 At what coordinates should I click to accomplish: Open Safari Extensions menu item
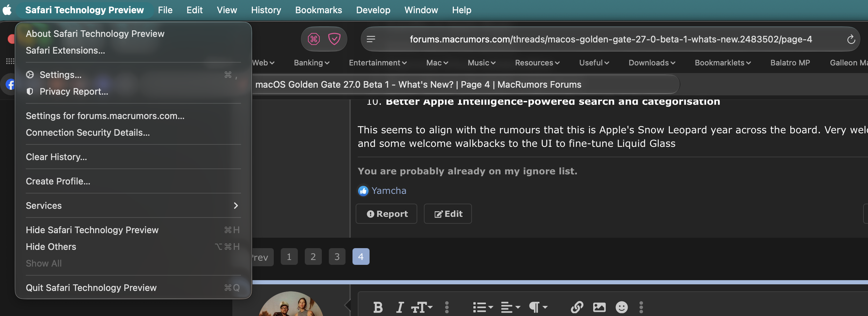(x=133, y=50)
